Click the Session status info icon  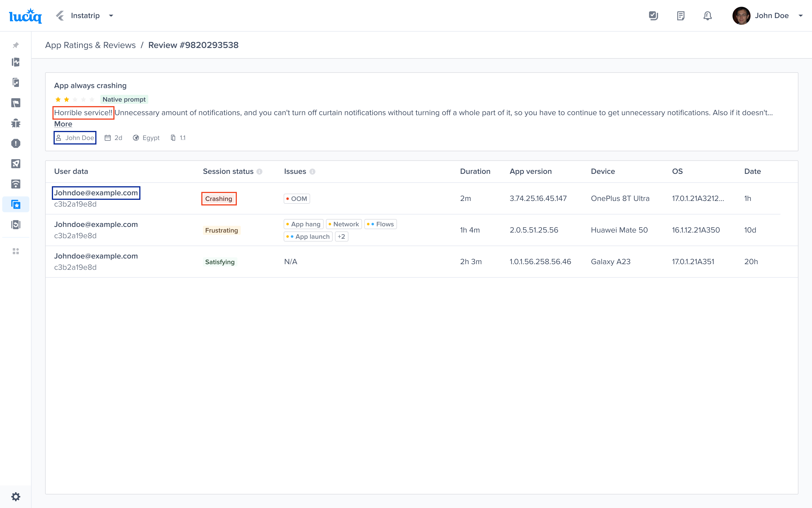(259, 172)
